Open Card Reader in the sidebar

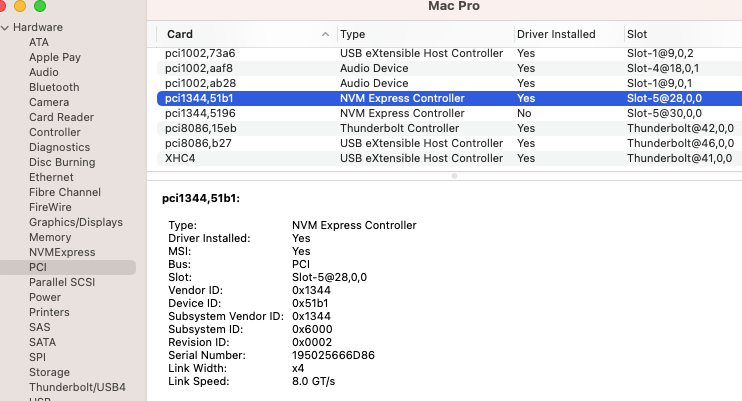pyautogui.click(x=62, y=117)
